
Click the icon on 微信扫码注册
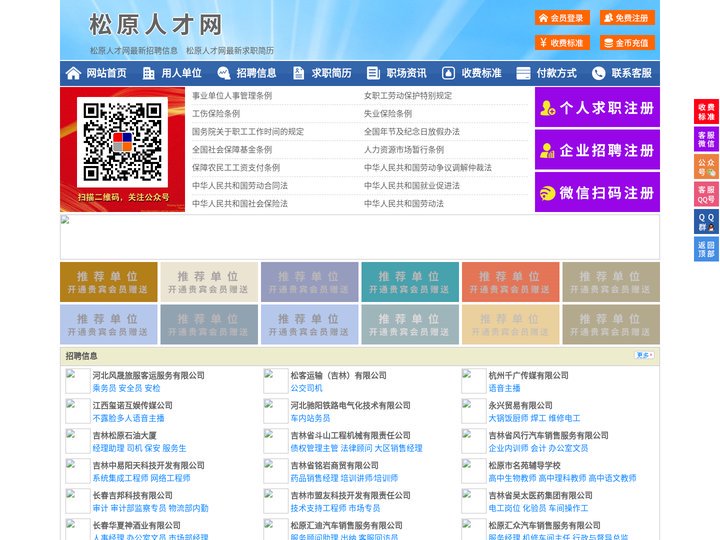[547, 193]
